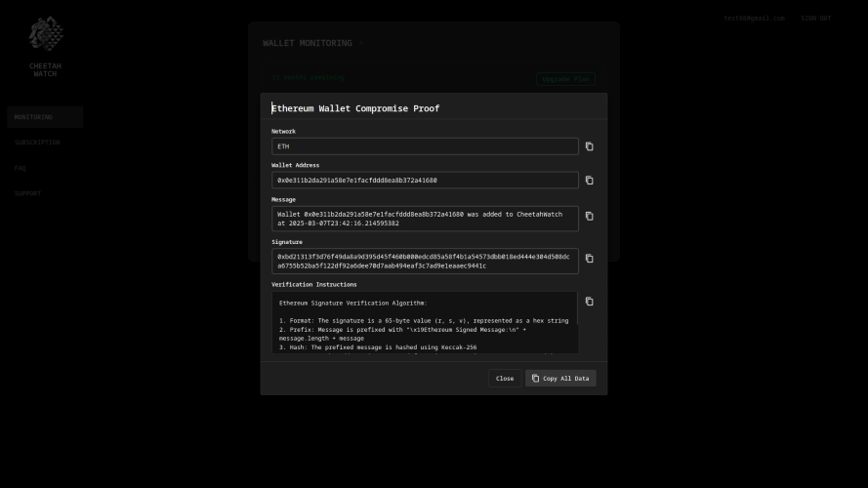Open the SUBSCRIPTION sidebar item

click(37, 142)
